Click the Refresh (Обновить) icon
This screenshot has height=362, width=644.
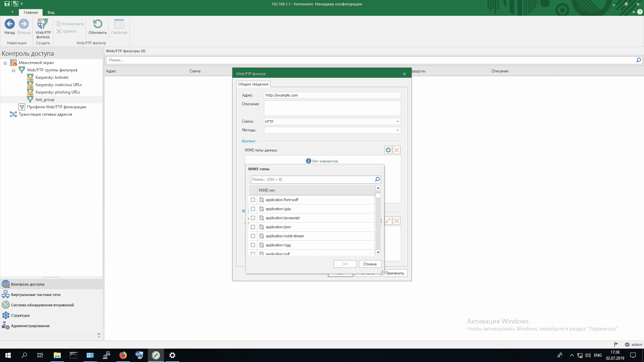click(x=98, y=24)
